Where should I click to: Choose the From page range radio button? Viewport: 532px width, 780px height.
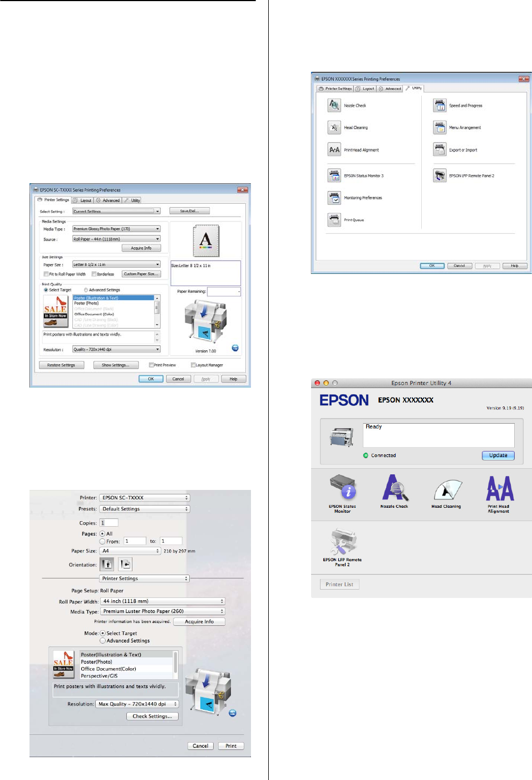(102, 541)
